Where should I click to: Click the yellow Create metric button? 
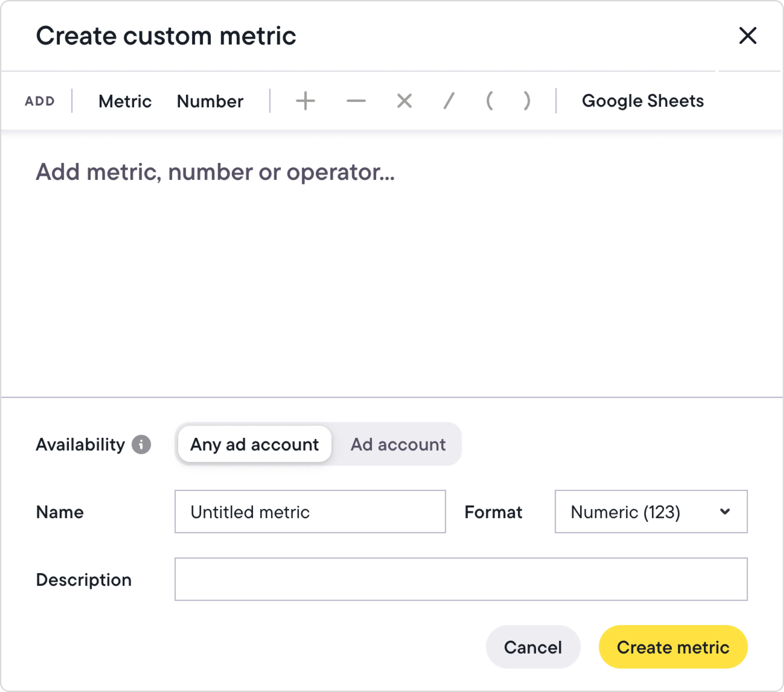tap(673, 647)
